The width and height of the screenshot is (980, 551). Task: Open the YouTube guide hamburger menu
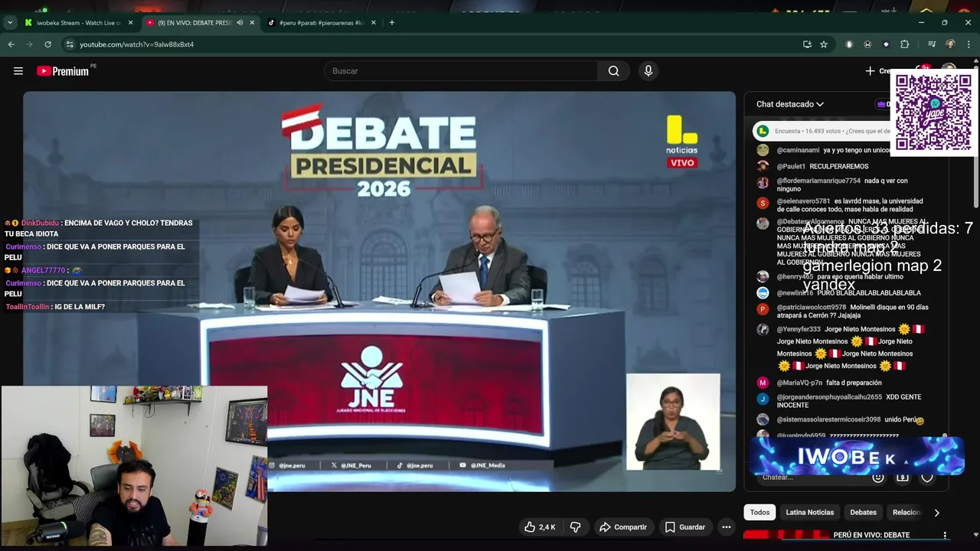(x=18, y=71)
